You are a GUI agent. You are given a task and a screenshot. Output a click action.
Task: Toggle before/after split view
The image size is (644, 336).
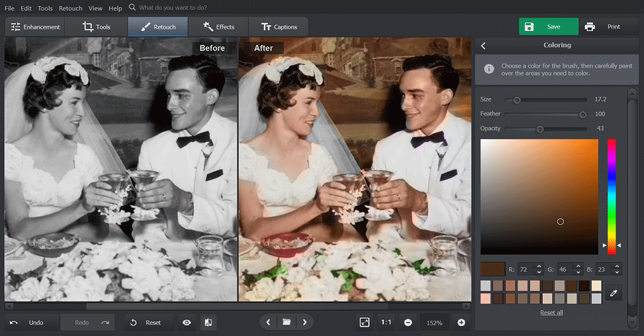click(208, 322)
